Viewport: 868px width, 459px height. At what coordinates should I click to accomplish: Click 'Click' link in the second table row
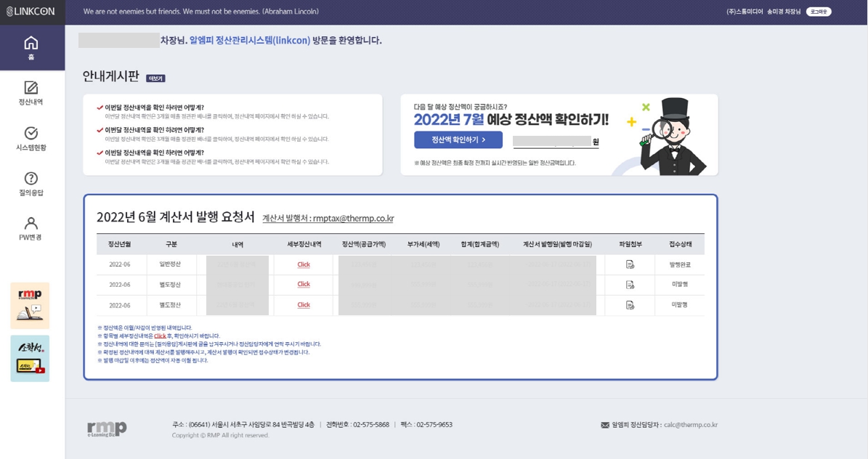tap(304, 285)
